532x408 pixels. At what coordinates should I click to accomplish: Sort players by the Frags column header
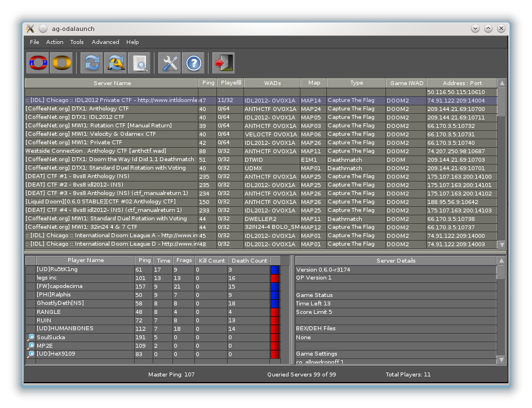click(183, 260)
